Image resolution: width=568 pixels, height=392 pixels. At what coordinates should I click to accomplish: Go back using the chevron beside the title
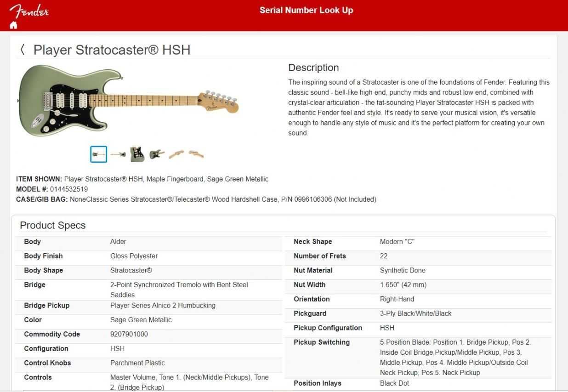coord(22,50)
